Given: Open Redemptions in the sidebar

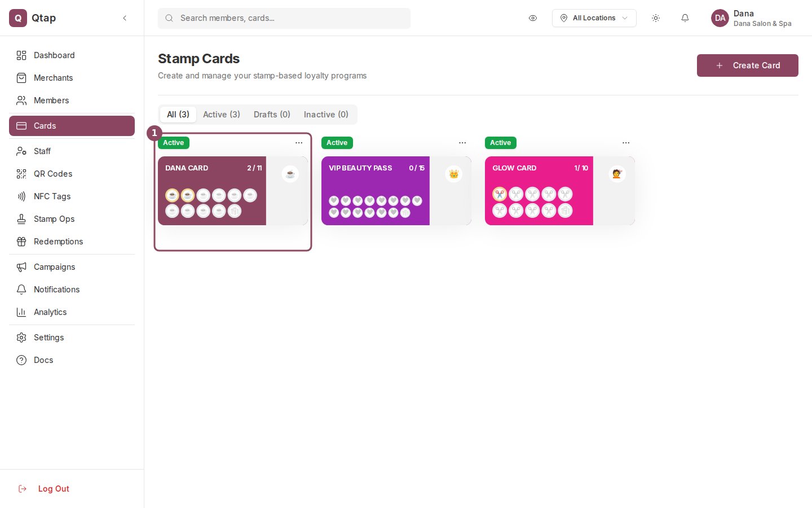Looking at the screenshot, I should (72, 242).
